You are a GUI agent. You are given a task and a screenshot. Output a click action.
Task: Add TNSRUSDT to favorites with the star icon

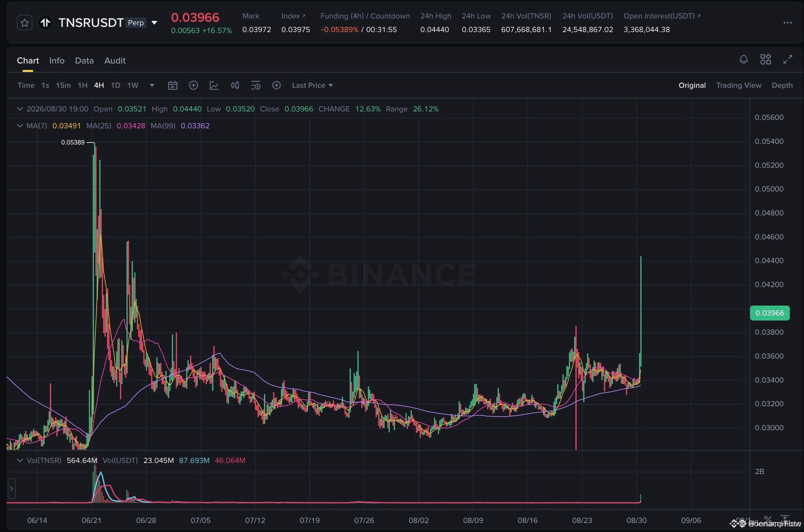24,23
